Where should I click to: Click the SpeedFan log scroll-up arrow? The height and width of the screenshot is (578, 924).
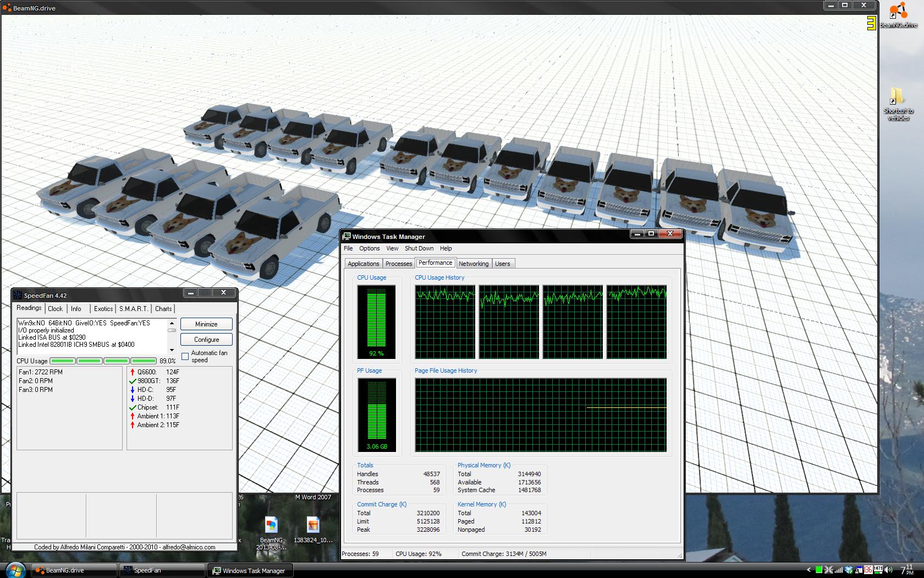172,323
